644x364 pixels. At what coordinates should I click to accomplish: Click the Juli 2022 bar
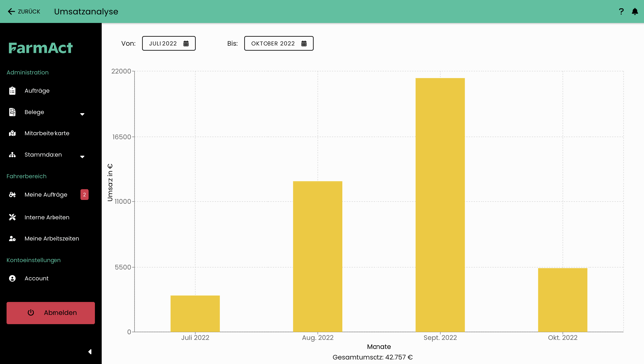pos(195,313)
